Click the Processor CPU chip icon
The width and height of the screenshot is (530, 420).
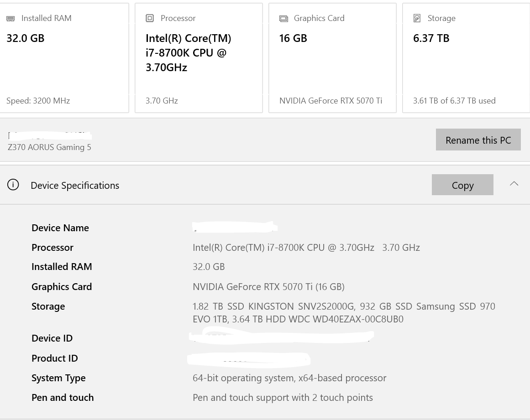pyautogui.click(x=150, y=18)
